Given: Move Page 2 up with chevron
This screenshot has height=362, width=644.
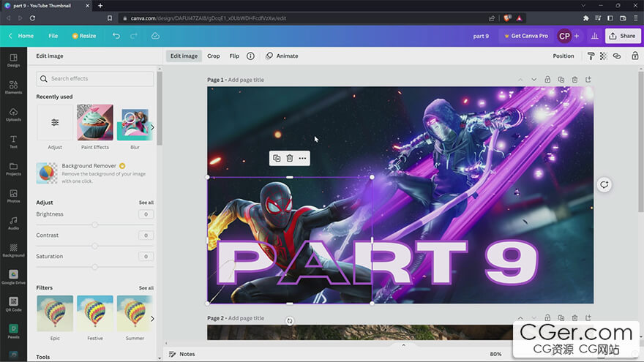Looking at the screenshot, I should tap(520, 317).
